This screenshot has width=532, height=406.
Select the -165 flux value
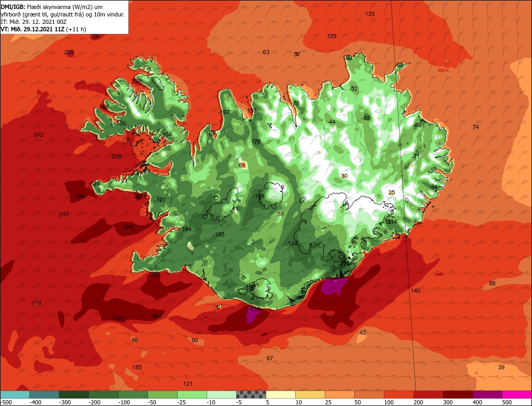(219, 234)
